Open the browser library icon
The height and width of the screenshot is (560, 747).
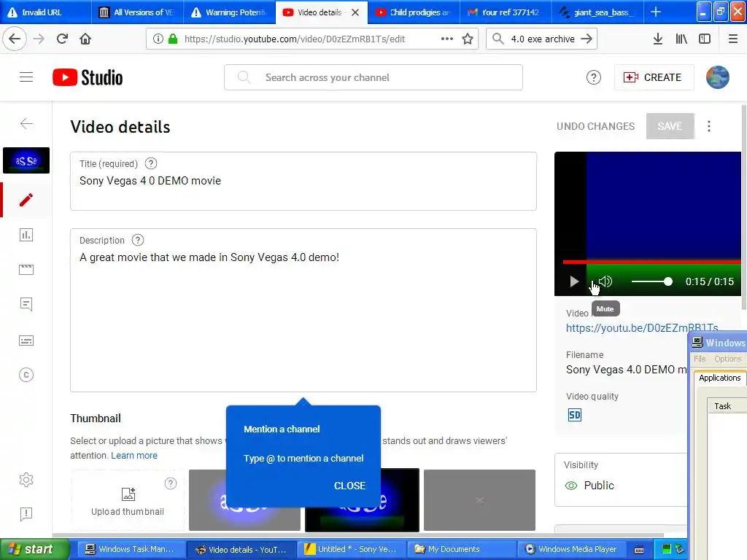coord(681,39)
